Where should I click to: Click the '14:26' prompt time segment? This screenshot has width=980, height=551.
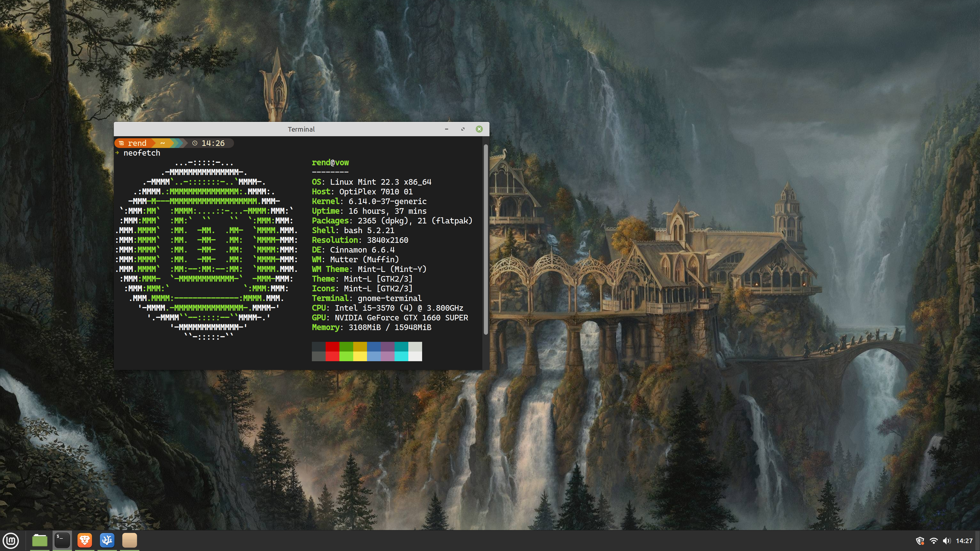coord(209,143)
